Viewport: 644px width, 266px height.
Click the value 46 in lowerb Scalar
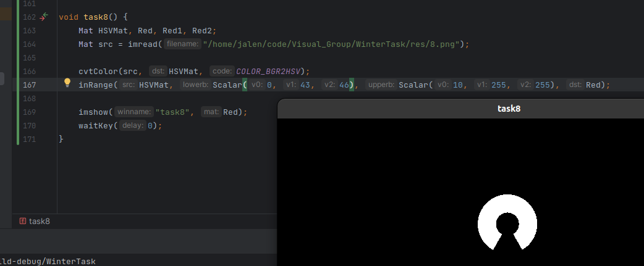click(x=344, y=85)
